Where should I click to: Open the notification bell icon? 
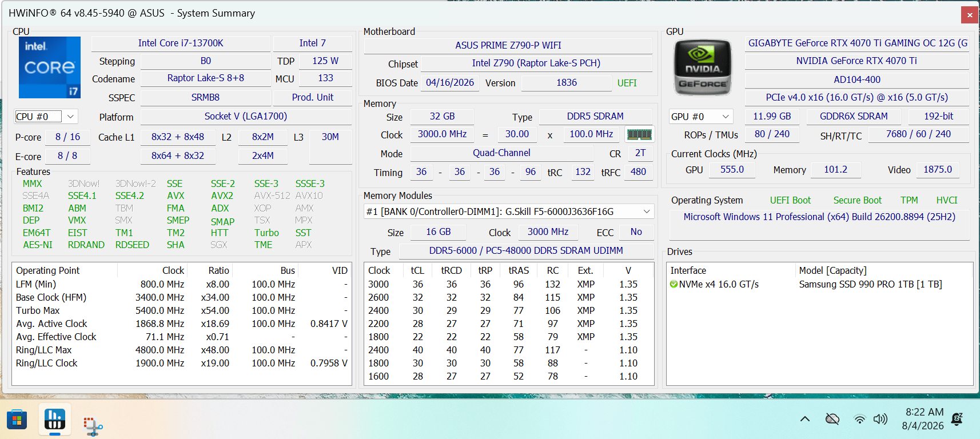click(x=957, y=420)
